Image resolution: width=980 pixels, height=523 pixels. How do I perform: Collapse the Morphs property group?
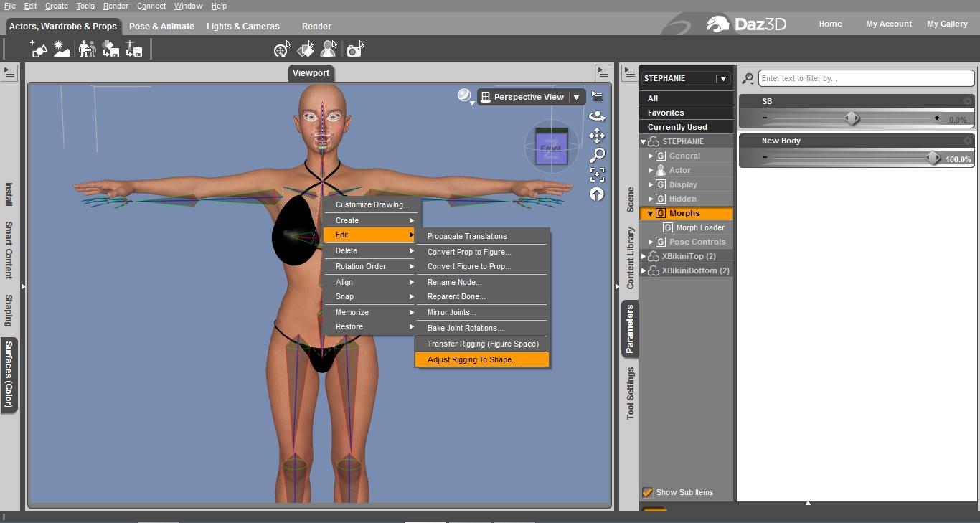tap(651, 213)
